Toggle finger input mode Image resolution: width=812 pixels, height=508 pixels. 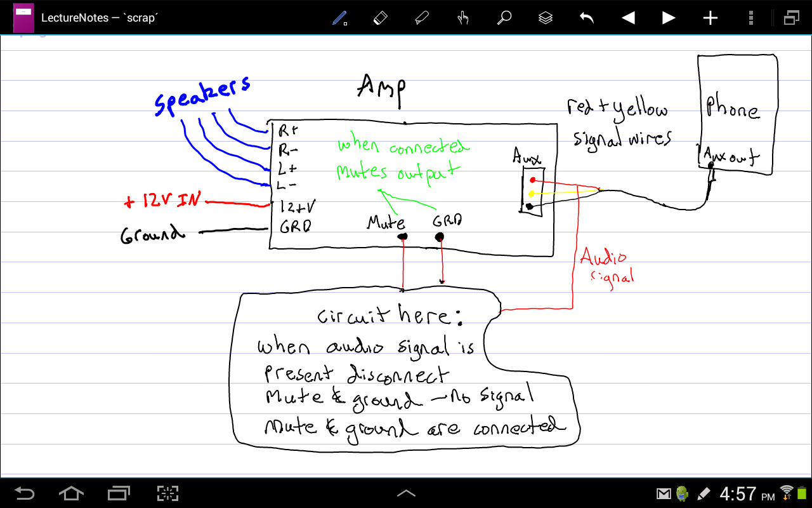click(462, 18)
